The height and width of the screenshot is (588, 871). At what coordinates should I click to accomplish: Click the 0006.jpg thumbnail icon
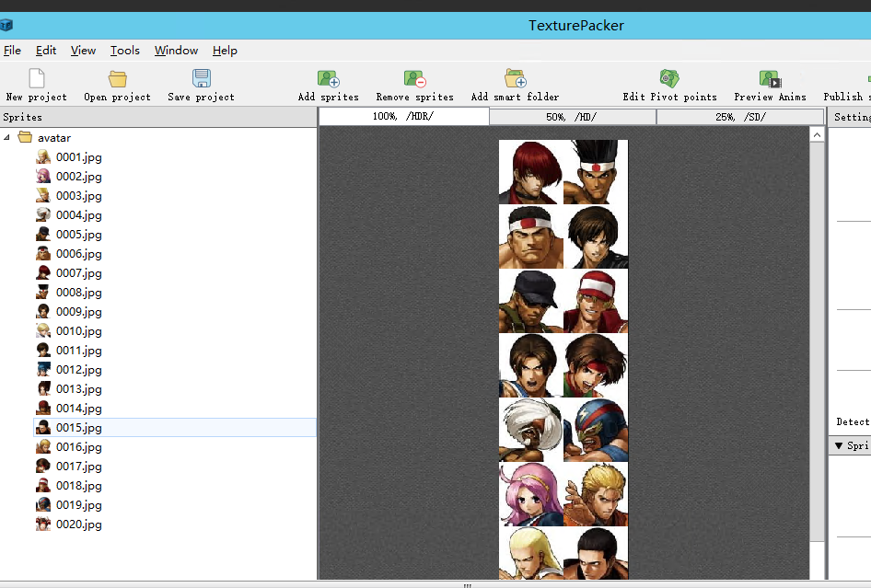(43, 254)
